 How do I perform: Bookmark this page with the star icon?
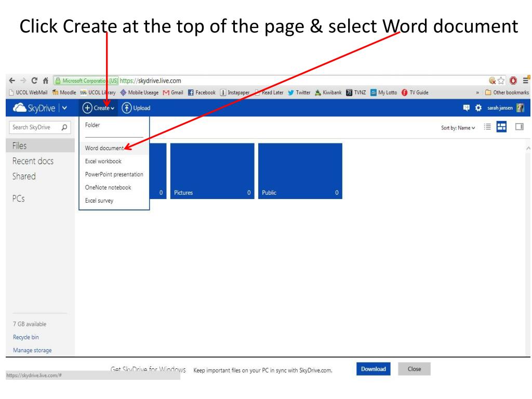pyautogui.click(x=501, y=81)
